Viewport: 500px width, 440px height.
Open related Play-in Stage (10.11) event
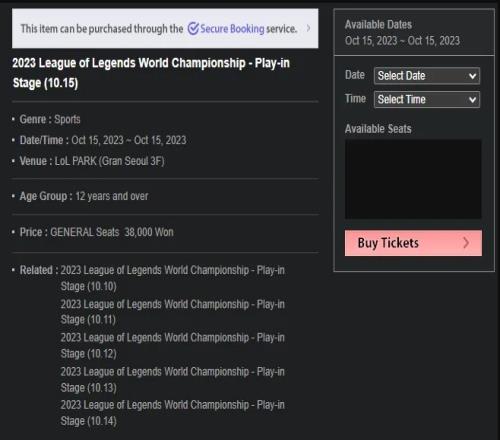click(172, 312)
